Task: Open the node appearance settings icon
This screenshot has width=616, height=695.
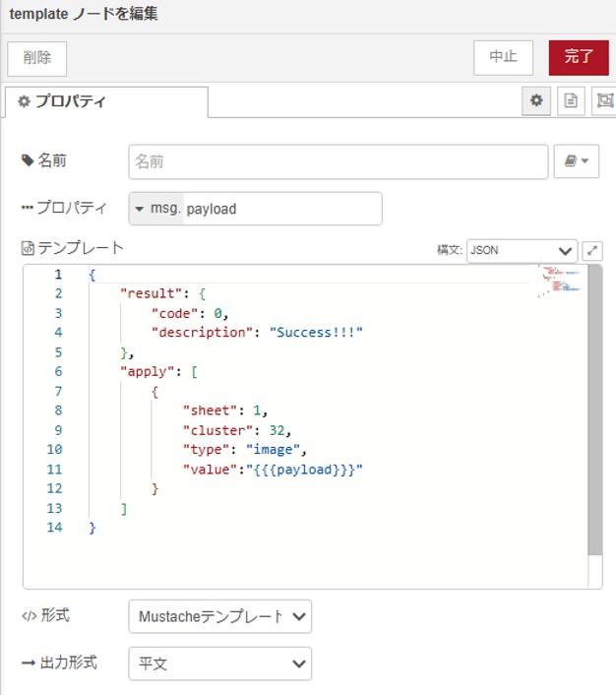Action: 603,100
